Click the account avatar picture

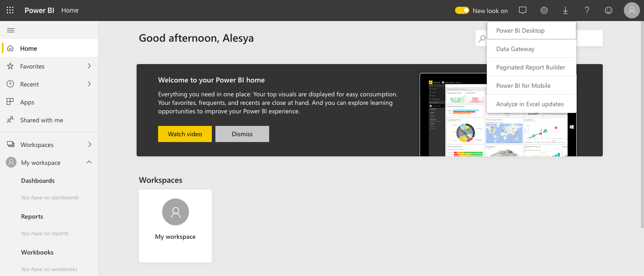click(631, 10)
